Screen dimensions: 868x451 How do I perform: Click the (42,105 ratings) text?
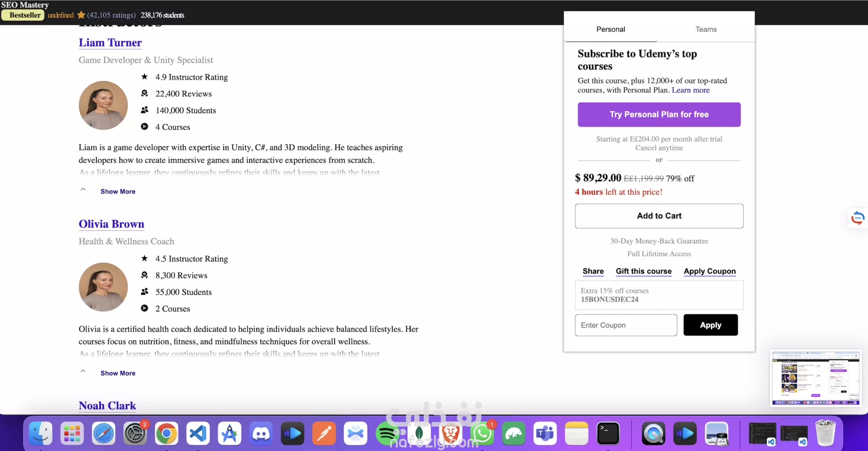[111, 15]
